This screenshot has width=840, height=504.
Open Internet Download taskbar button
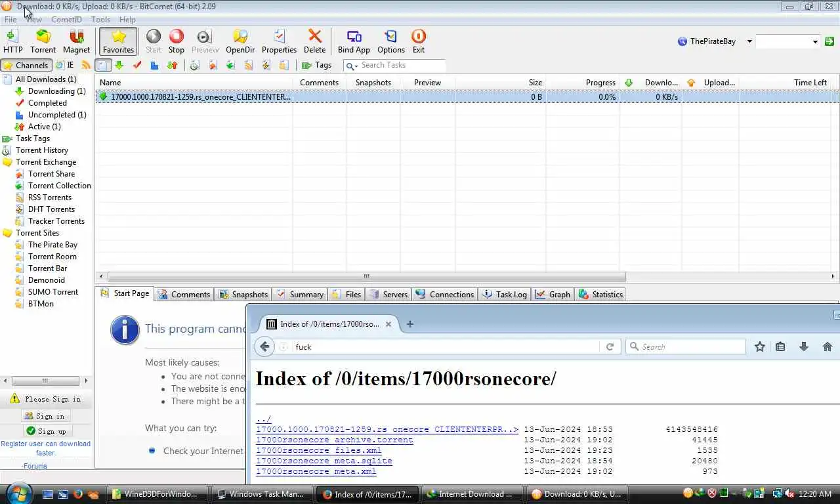point(472,494)
